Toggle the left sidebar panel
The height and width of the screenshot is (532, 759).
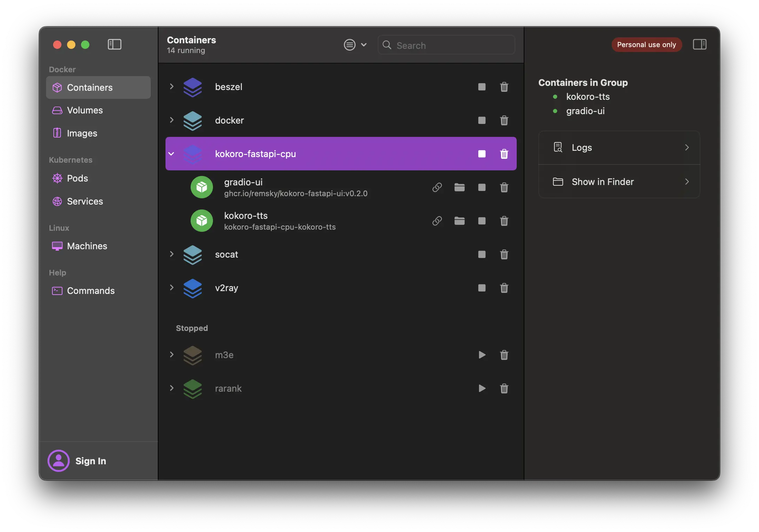pyautogui.click(x=115, y=44)
